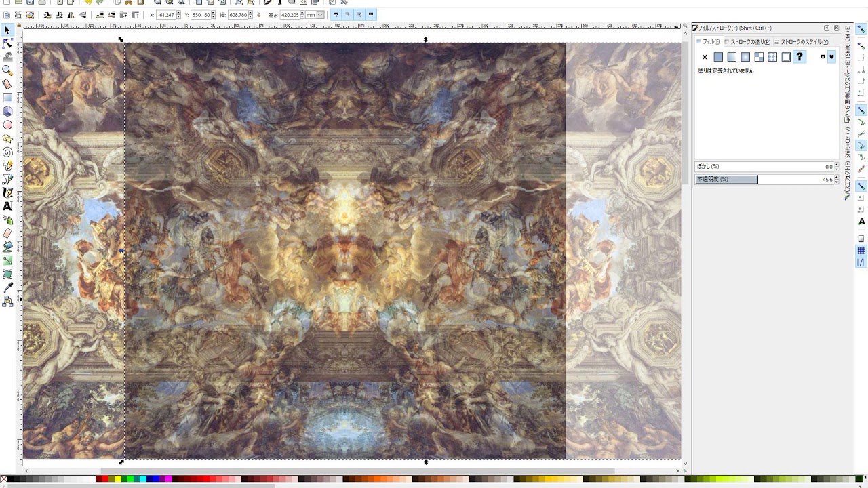Select the Star polygon tool

pos(7,138)
